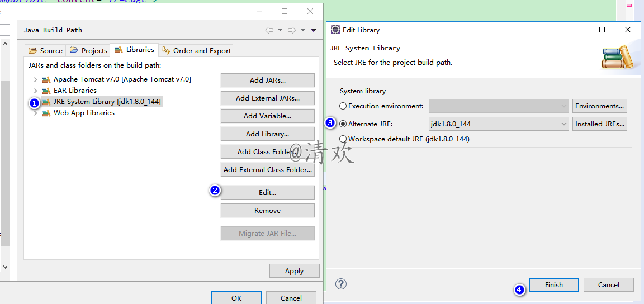Image resolution: width=644 pixels, height=304 pixels.
Task: Click the Apply button
Action: pyautogui.click(x=295, y=270)
